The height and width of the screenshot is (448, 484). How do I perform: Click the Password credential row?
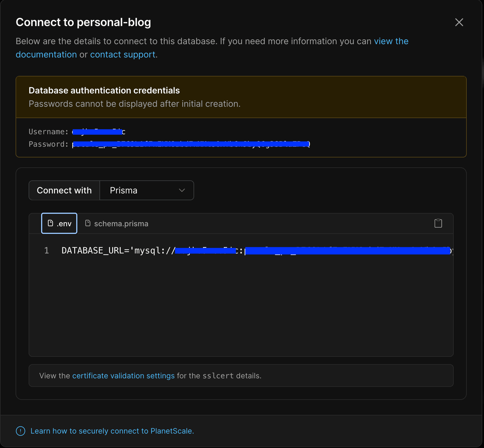(x=169, y=144)
